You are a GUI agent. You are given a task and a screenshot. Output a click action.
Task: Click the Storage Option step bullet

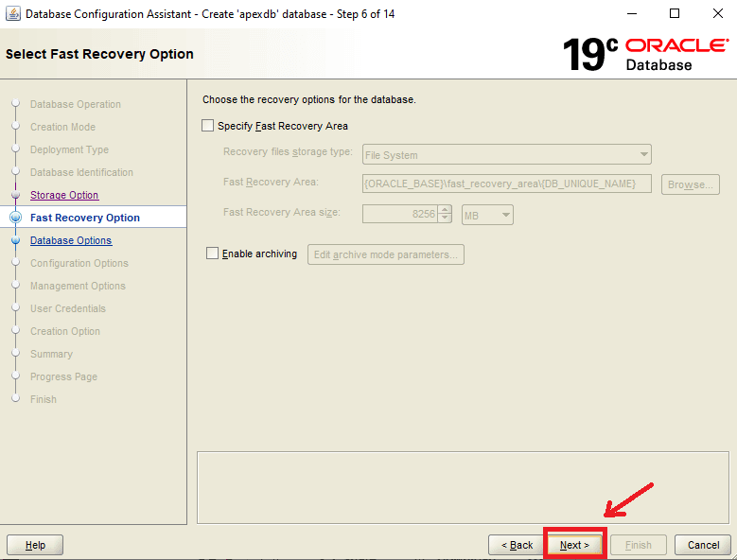(15, 195)
